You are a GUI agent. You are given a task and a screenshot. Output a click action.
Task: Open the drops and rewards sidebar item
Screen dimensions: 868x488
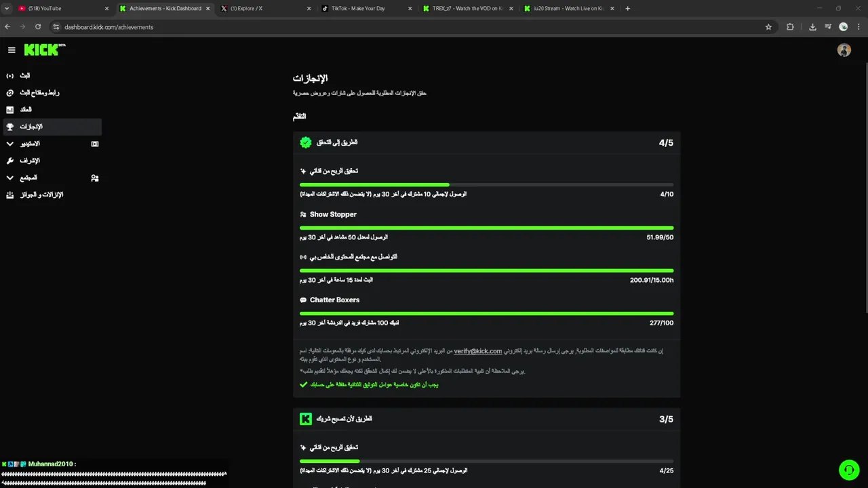click(9, 195)
